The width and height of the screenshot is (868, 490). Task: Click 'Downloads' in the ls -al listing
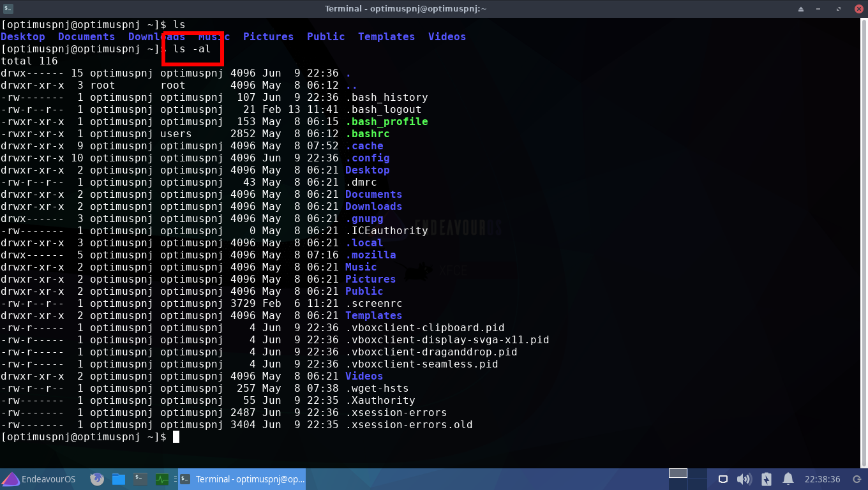pos(374,207)
